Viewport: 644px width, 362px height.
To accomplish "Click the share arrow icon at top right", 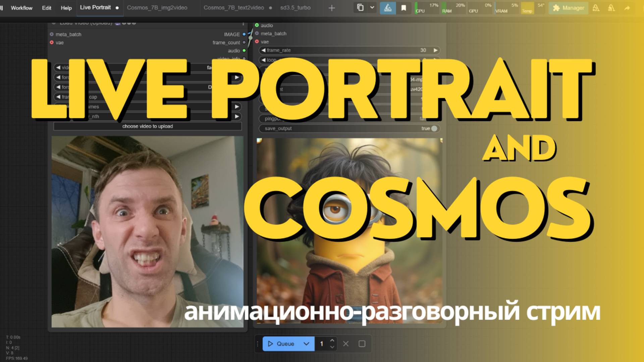I will click(x=627, y=8).
